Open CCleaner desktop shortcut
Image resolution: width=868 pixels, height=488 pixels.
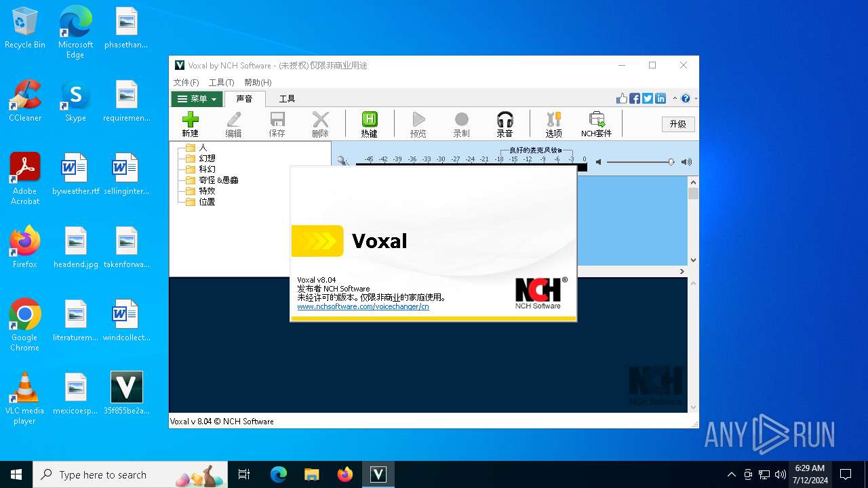point(25,101)
